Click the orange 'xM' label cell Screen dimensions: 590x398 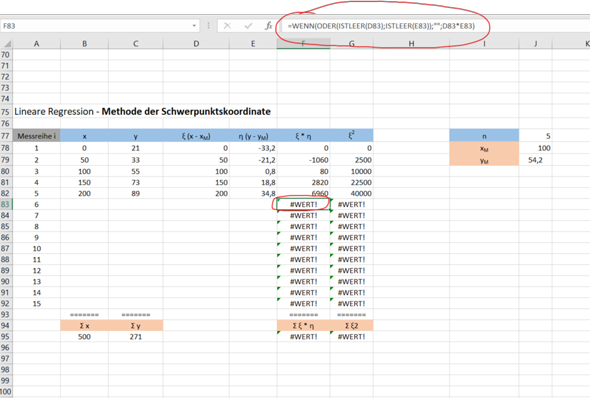coord(484,148)
